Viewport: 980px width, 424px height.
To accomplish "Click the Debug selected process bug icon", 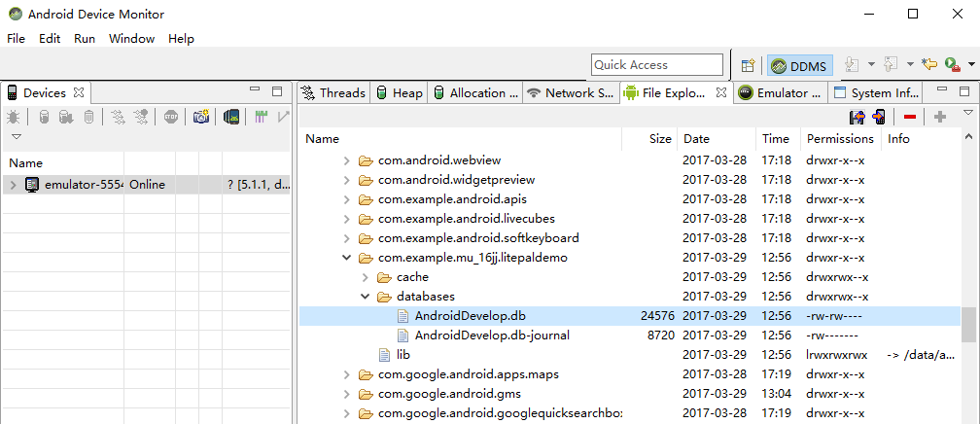I will coord(14,117).
